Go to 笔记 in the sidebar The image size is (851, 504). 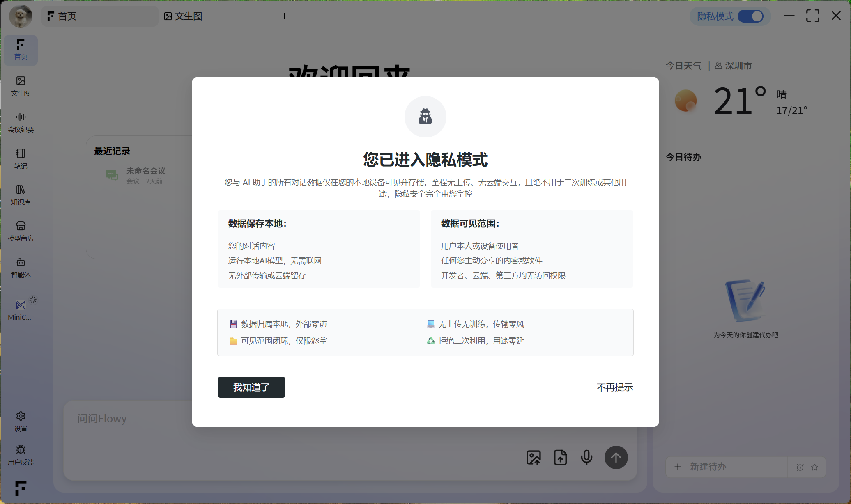pos(21,158)
